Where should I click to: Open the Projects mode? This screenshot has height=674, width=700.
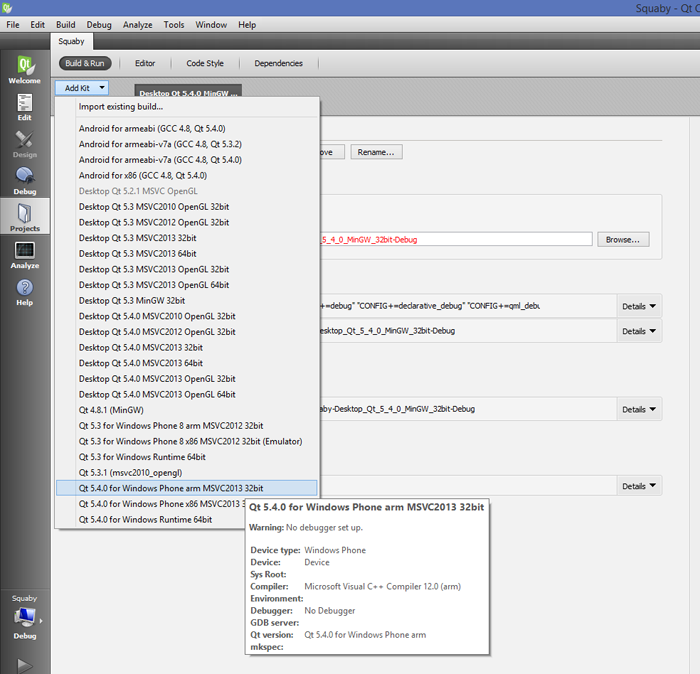(x=25, y=217)
